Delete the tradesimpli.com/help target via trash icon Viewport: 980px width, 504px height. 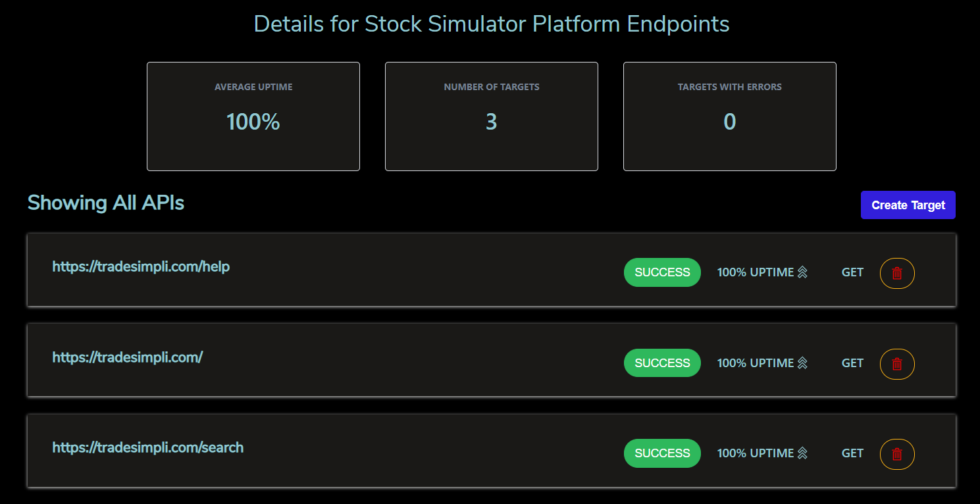897,273
